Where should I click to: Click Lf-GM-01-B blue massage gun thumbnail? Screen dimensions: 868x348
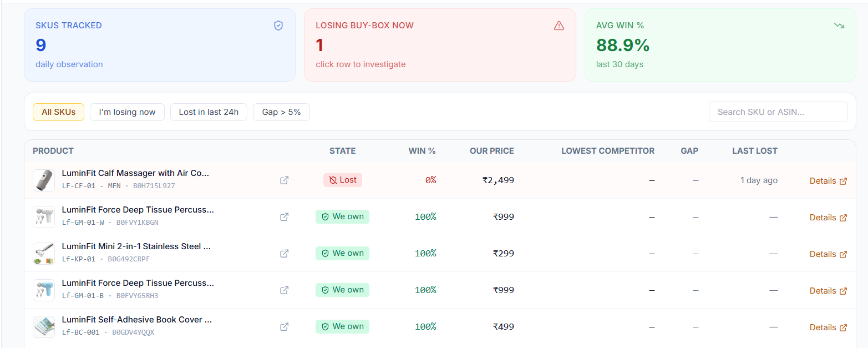[44, 290]
